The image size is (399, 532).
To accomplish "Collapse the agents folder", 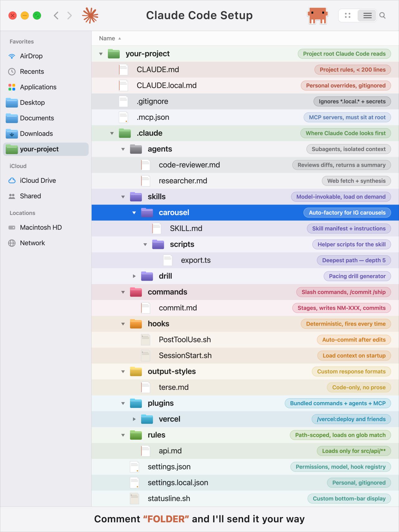I will [123, 149].
